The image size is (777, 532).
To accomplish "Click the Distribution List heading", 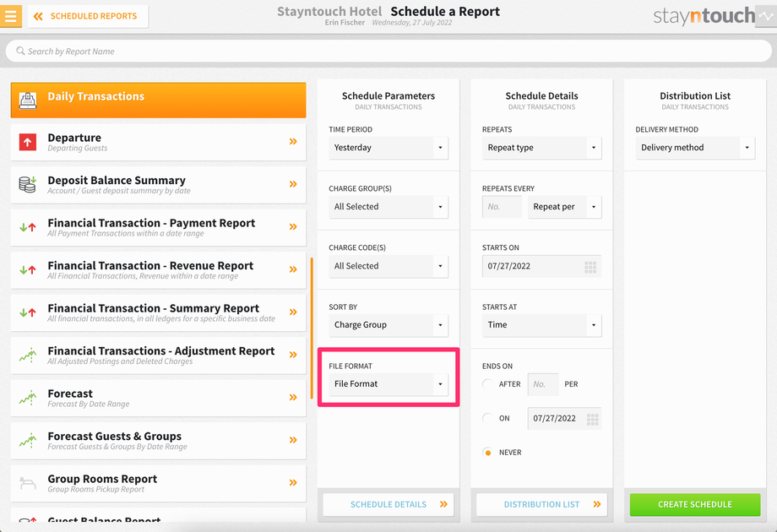I will [x=695, y=95].
